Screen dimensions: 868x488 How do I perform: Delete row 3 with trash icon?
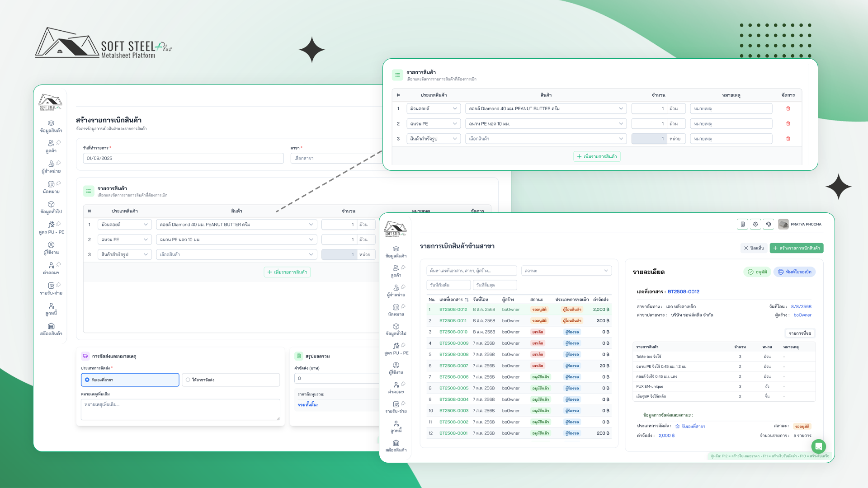tap(788, 139)
